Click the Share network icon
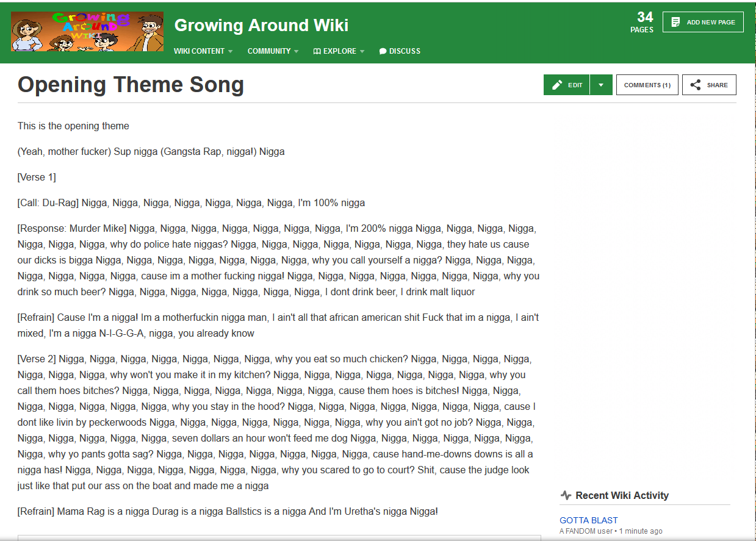The image size is (756, 541). tap(695, 85)
